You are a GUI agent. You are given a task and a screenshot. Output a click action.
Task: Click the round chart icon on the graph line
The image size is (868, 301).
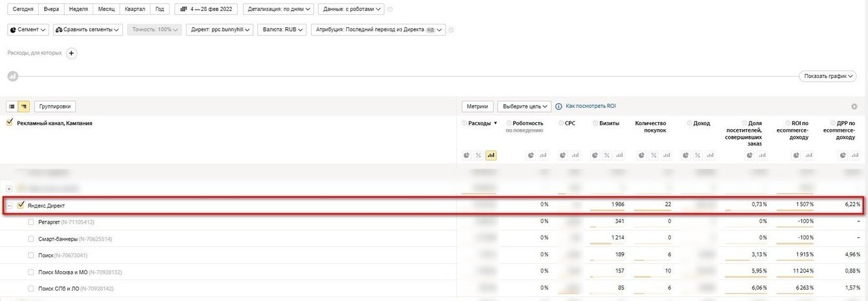tap(12, 76)
